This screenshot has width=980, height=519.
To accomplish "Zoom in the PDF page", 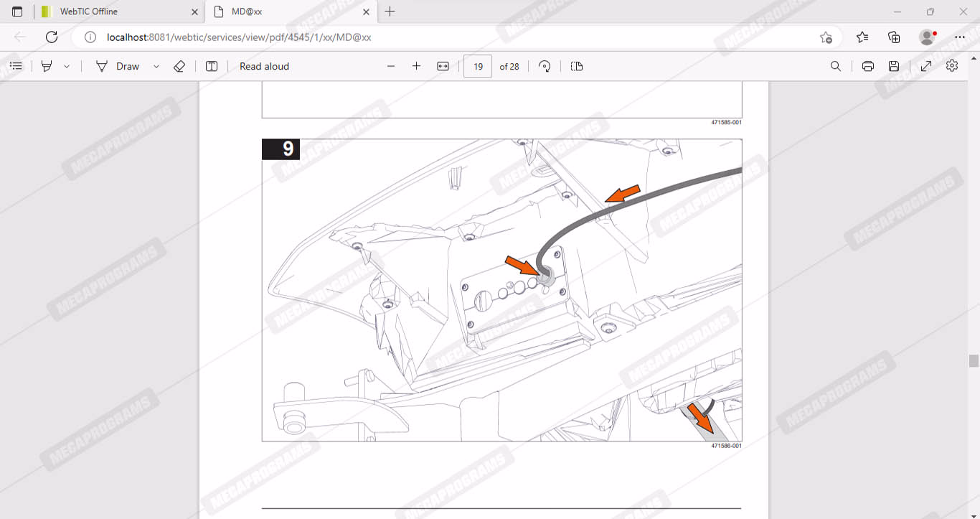I will click(416, 66).
